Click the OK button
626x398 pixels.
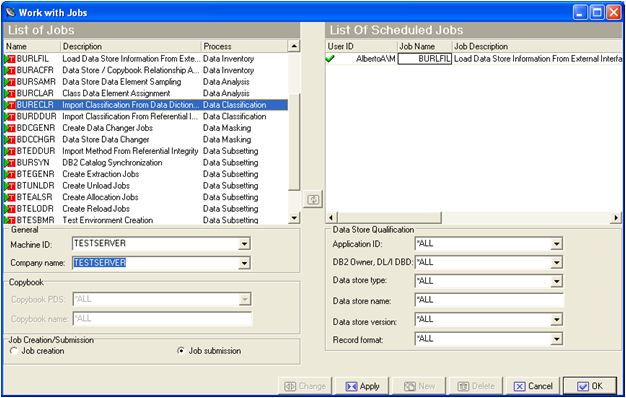[x=590, y=386]
